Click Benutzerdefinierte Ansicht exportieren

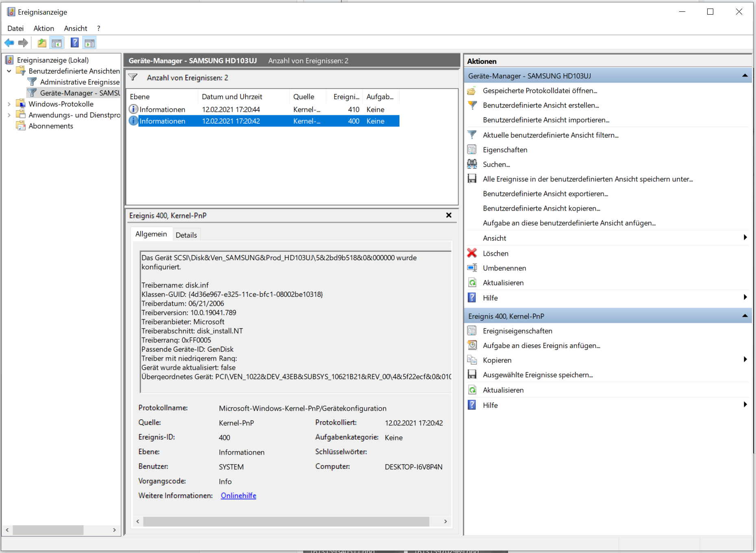click(x=545, y=194)
